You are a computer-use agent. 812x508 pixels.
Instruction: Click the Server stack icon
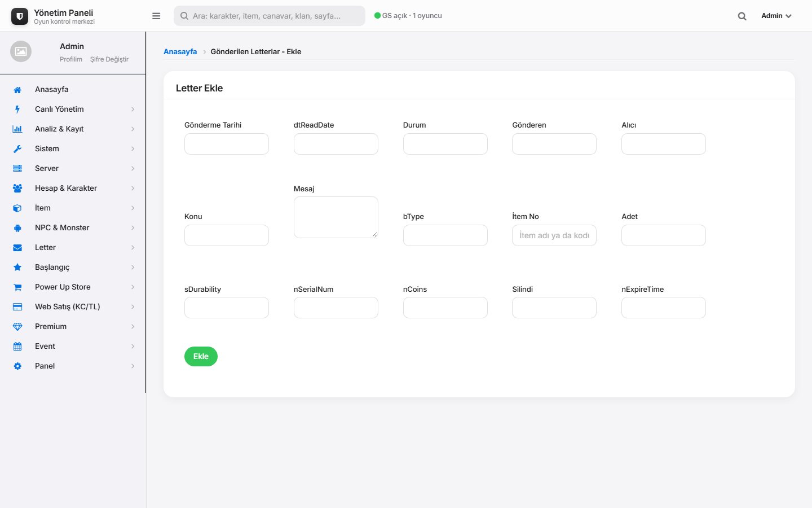(17, 169)
